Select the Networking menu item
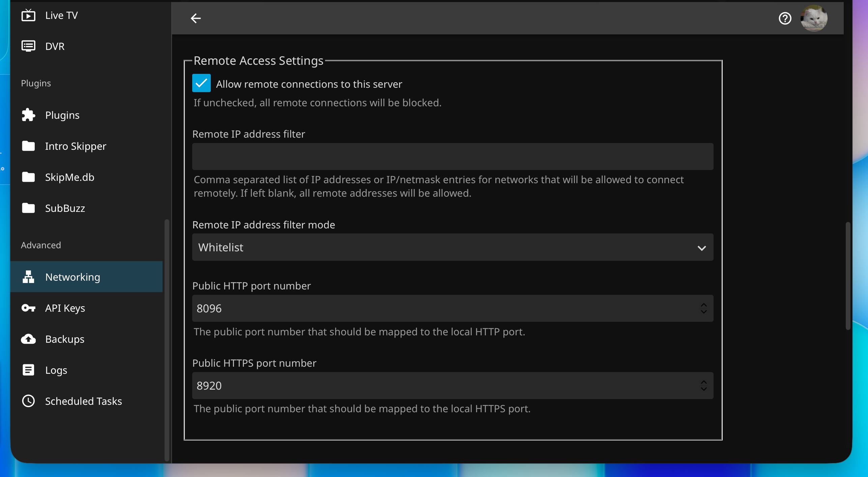This screenshot has width=868, height=477. coord(86,277)
